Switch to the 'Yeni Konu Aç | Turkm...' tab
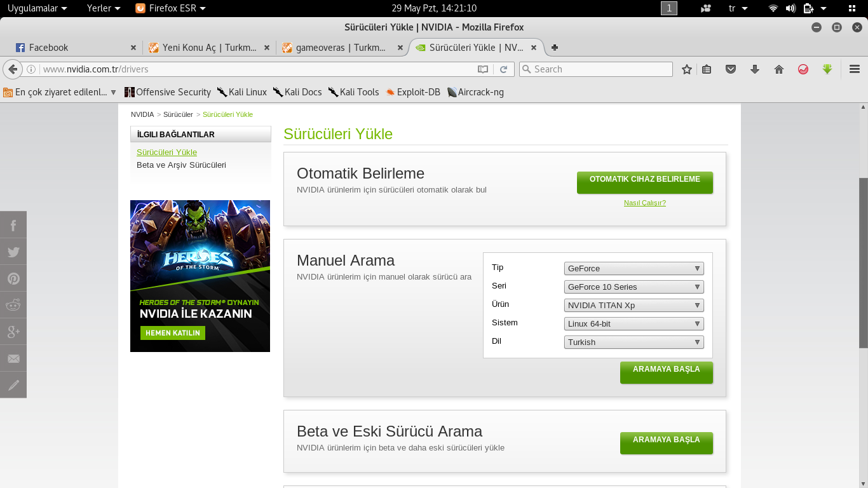The width and height of the screenshot is (868, 488). 209,48
